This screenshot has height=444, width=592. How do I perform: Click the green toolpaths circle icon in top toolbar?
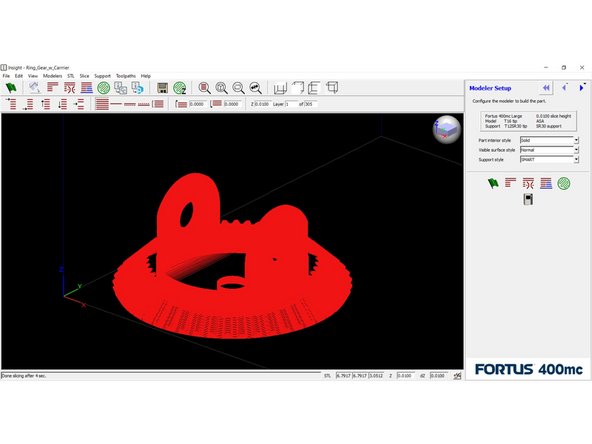103,88
